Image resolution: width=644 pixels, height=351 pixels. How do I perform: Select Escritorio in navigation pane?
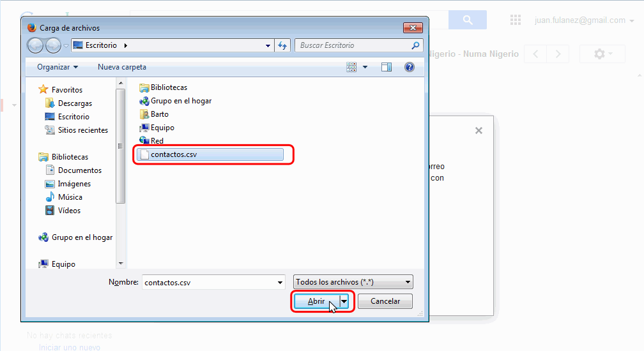(x=67, y=116)
